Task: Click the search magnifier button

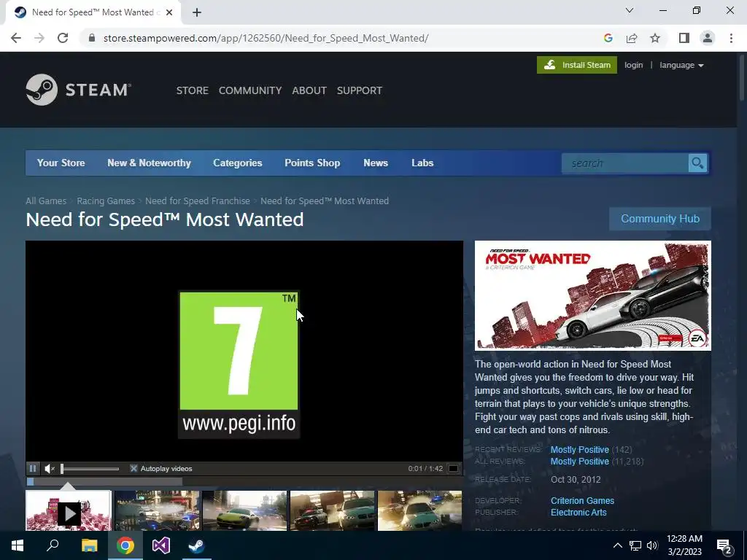Action: (x=697, y=163)
